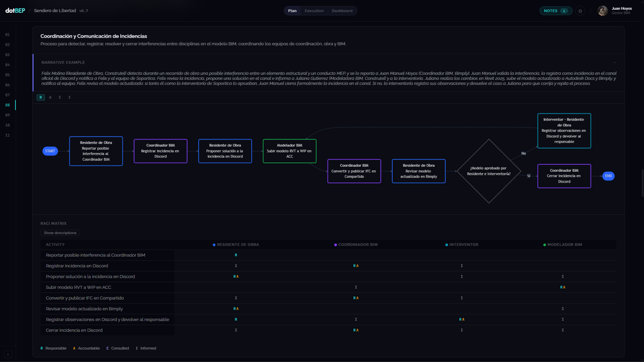Open Juan Hoyos profile avatar
The image size is (644, 362).
click(x=603, y=11)
